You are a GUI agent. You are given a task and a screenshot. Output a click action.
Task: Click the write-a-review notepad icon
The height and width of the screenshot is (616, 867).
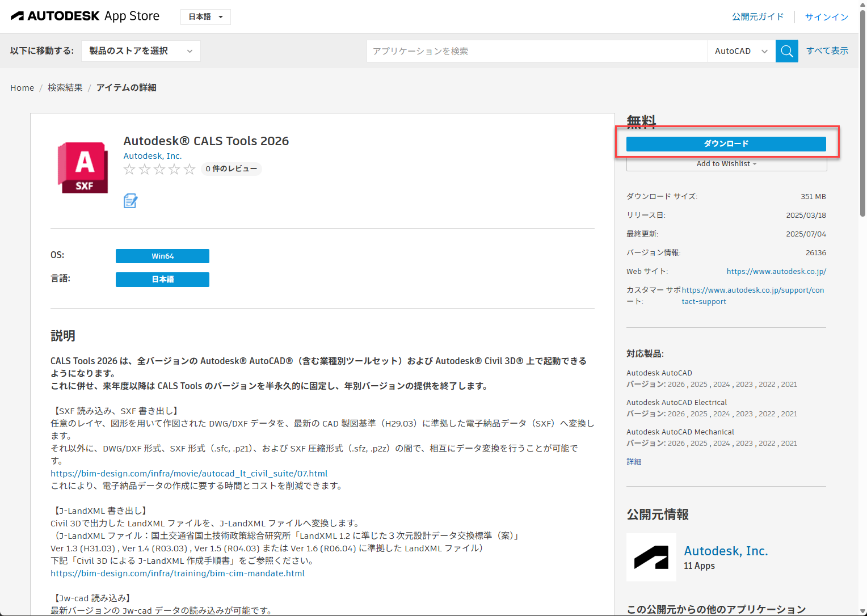pyautogui.click(x=131, y=201)
